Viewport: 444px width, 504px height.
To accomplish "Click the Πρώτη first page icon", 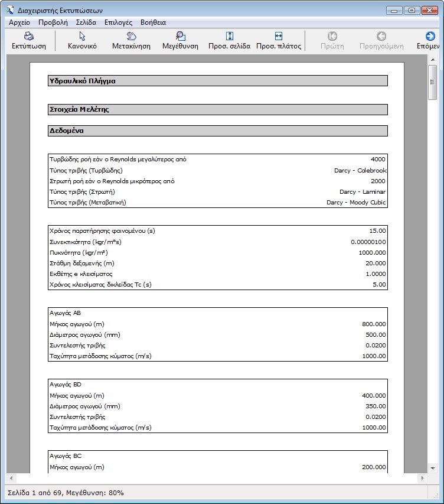I will [x=332, y=36].
